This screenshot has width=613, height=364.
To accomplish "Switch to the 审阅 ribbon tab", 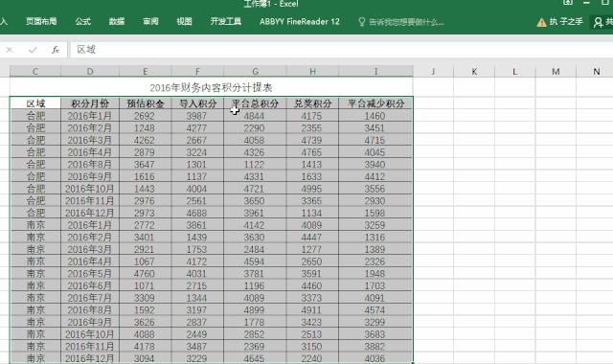I will pos(150,21).
